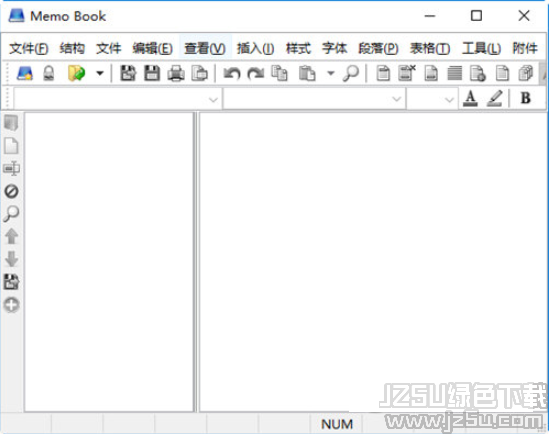Click the magnifier find icon in top toolbar
This screenshot has width=549, height=434.
[x=351, y=74]
